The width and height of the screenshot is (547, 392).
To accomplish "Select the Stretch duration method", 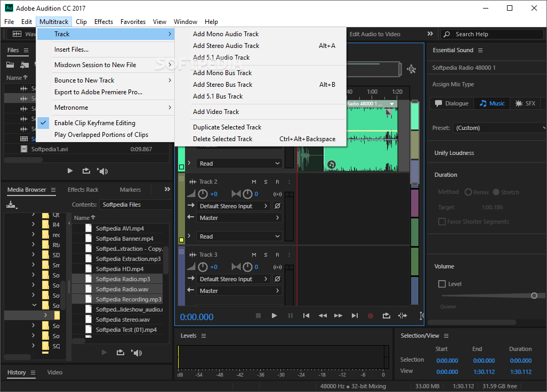I will click(496, 192).
